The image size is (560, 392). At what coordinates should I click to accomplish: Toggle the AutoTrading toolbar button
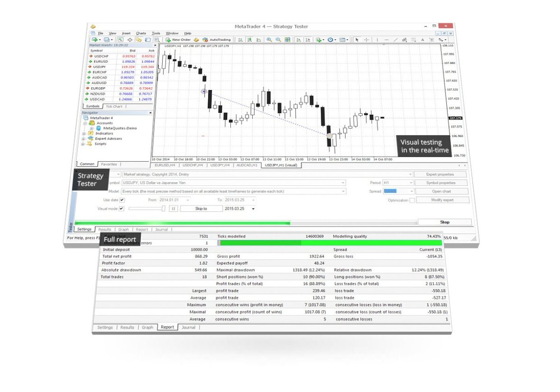tap(217, 40)
